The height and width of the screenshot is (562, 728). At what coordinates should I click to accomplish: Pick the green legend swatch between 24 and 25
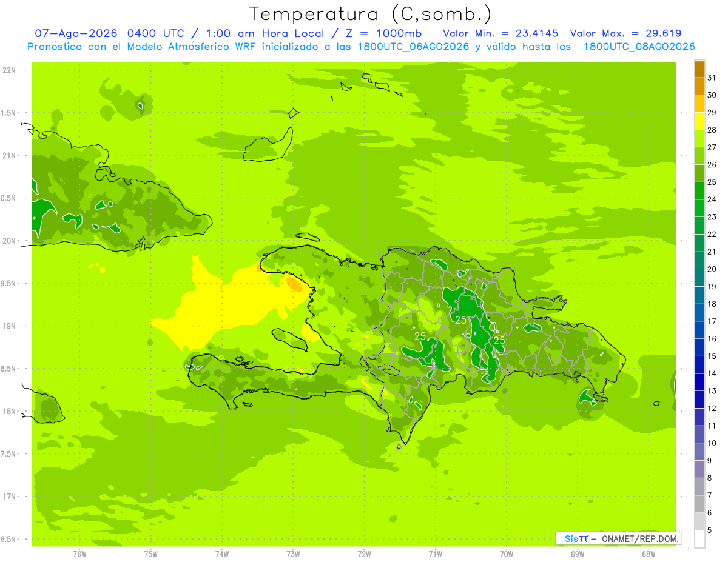pos(699,191)
